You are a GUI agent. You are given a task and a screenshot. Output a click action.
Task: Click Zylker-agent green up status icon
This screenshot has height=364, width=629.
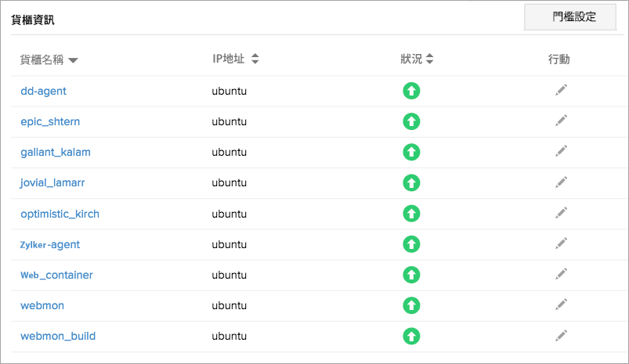pyautogui.click(x=411, y=244)
